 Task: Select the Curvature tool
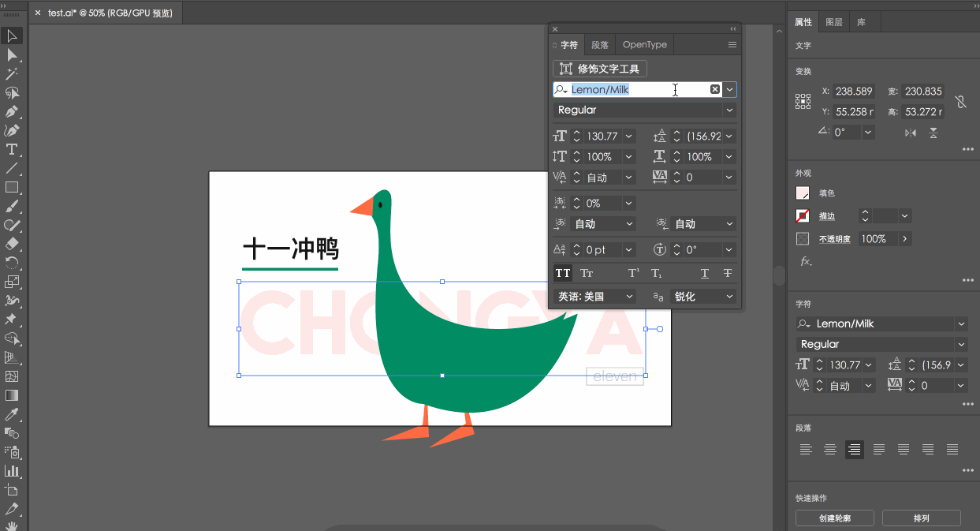13,130
